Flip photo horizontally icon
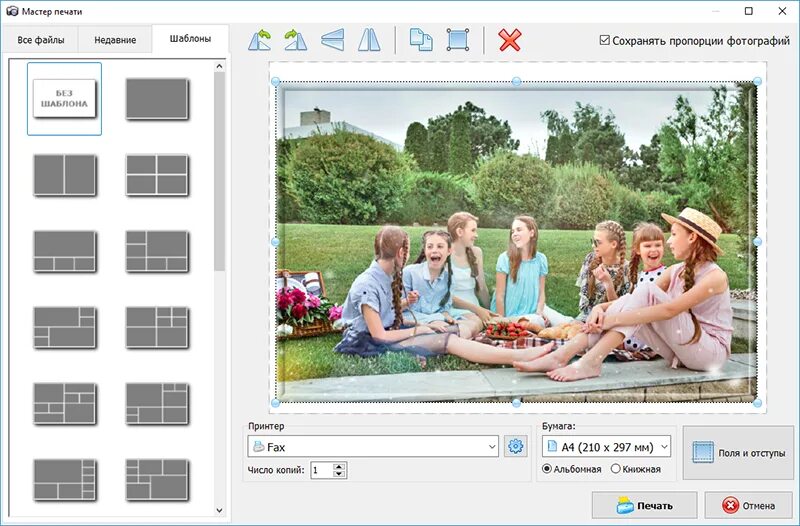Viewport: 800px width, 526px height. click(x=369, y=40)
